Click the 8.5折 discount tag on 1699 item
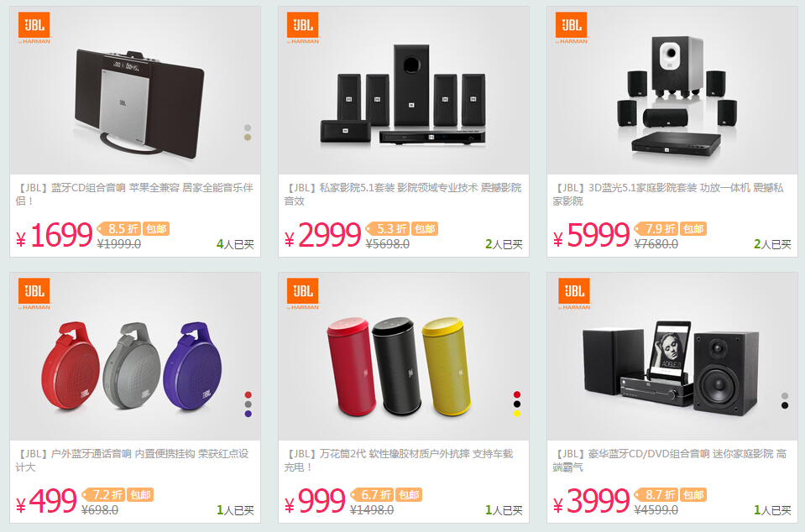The height and width of the screenshot is (532, 805). coord(120,229)
